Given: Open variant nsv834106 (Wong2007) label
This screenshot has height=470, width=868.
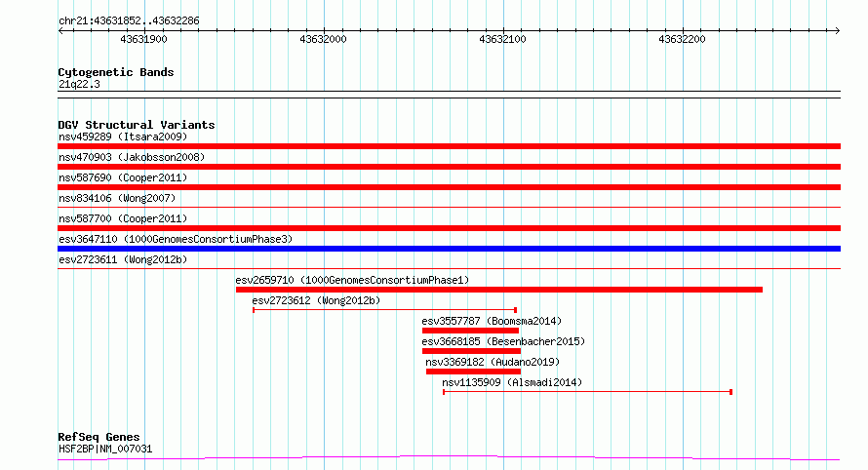Looking at the screenshot, I should [117, 198].
